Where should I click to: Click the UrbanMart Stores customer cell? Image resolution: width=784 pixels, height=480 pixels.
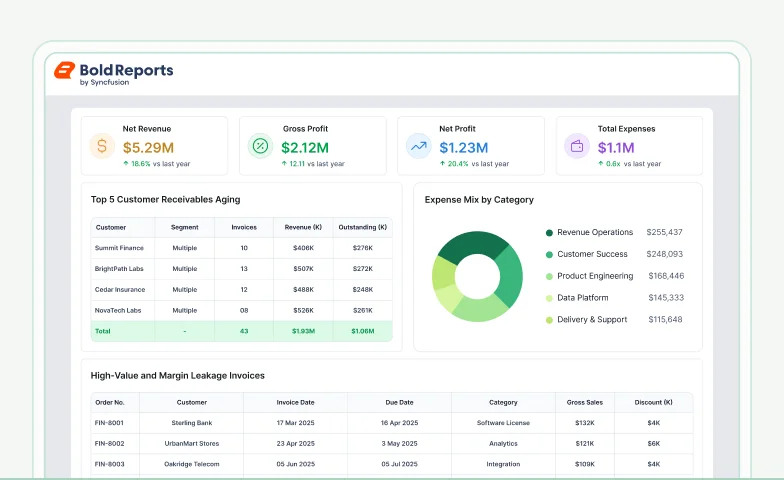point(192,444)
